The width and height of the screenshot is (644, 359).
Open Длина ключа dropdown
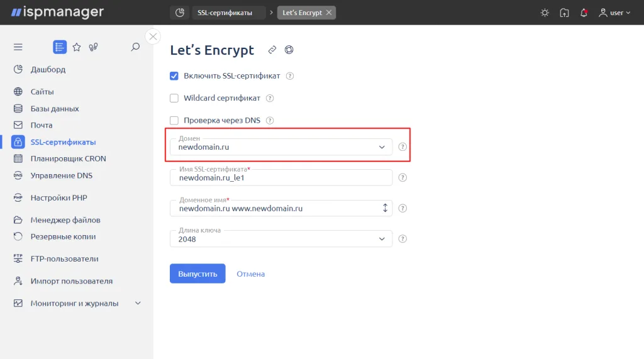[281, 239]
